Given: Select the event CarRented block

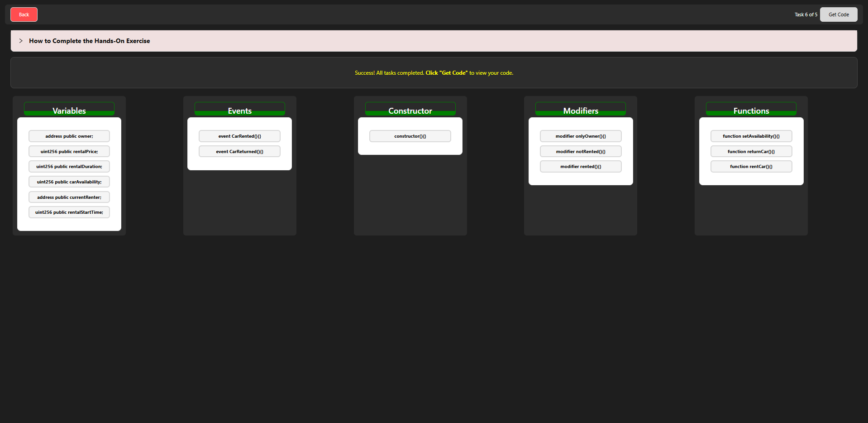Looking at the screenshot, I should [x=239, y=136].
